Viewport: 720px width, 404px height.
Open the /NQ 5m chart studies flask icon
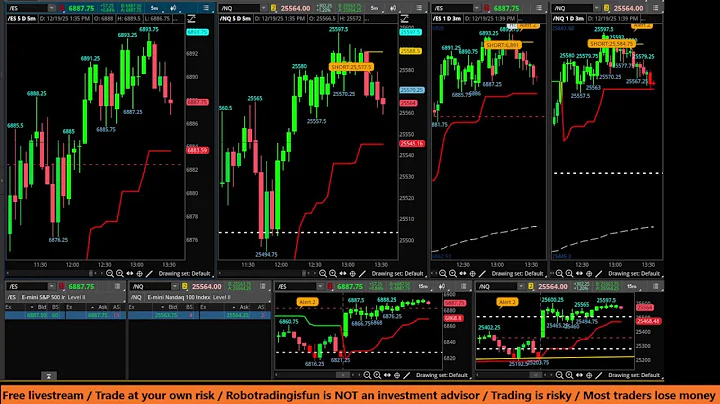pos(393,8)
